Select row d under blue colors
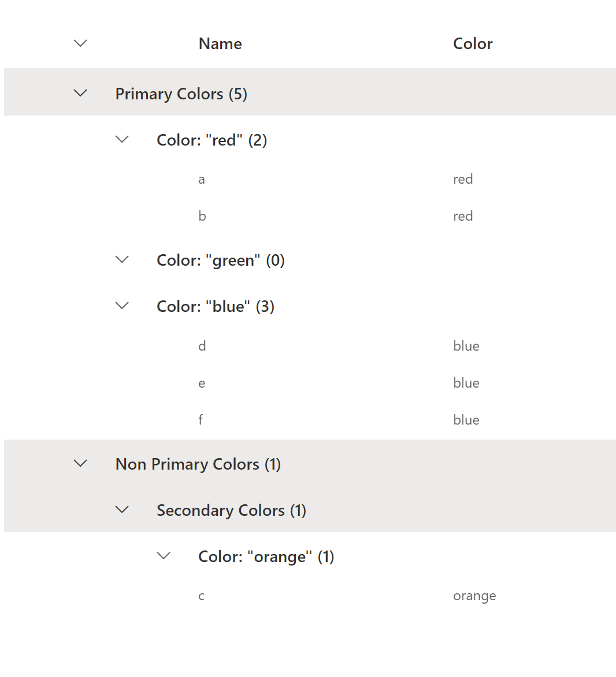 click(x=202, y=345)
